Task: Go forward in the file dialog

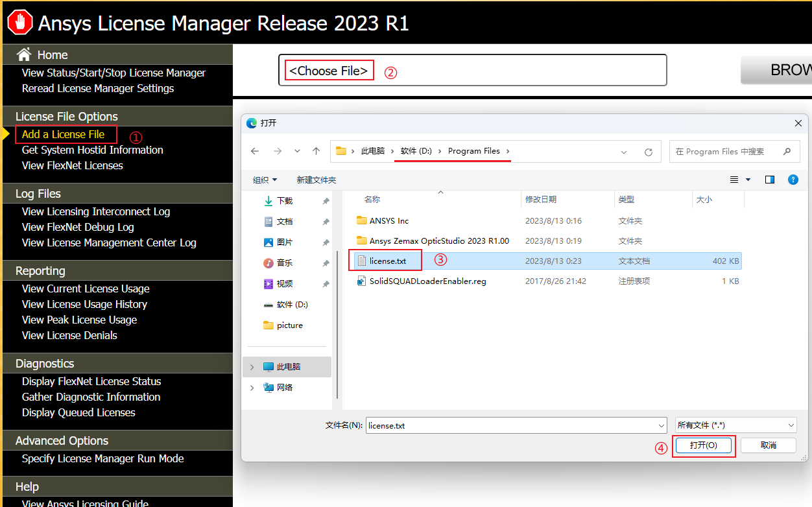Action: 278,151
